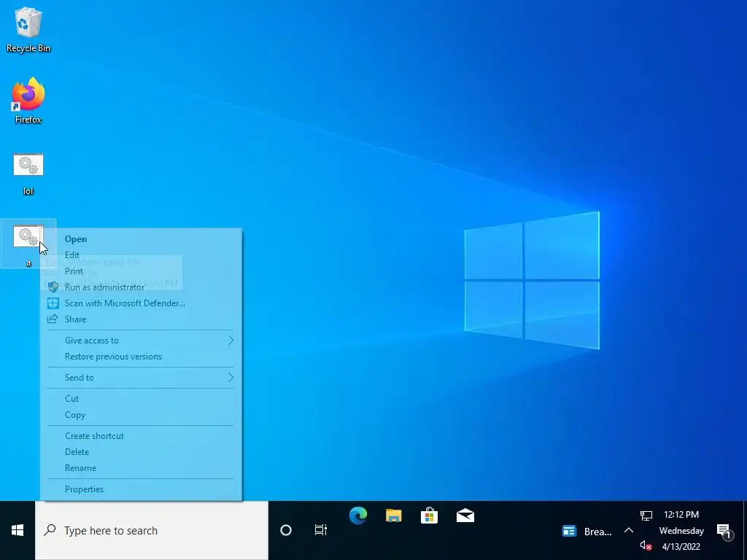Viewport: 747px width, 560px height.
Task: Open the notification Action Center
Action: (724, 531)
